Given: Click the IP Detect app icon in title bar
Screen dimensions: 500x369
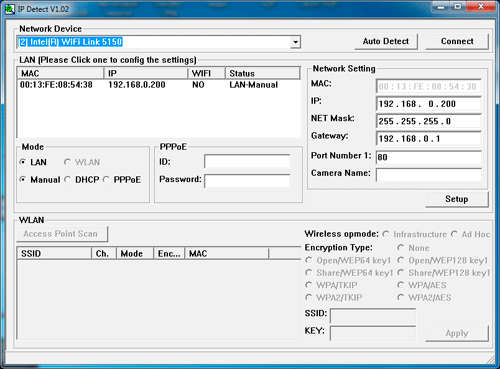Looking at the screenshot, I should tap(10, 9).
